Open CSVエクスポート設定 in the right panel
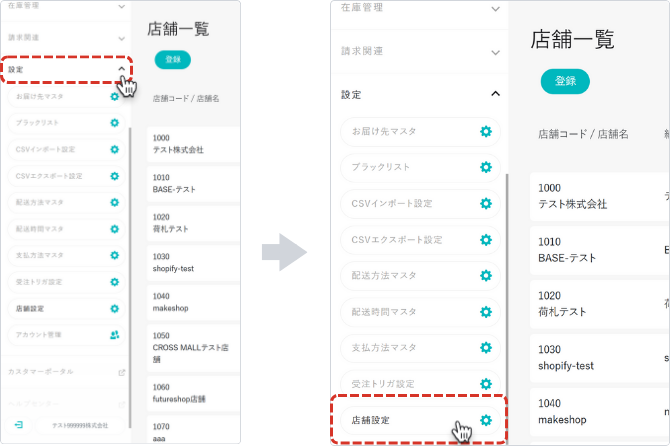 400,240
